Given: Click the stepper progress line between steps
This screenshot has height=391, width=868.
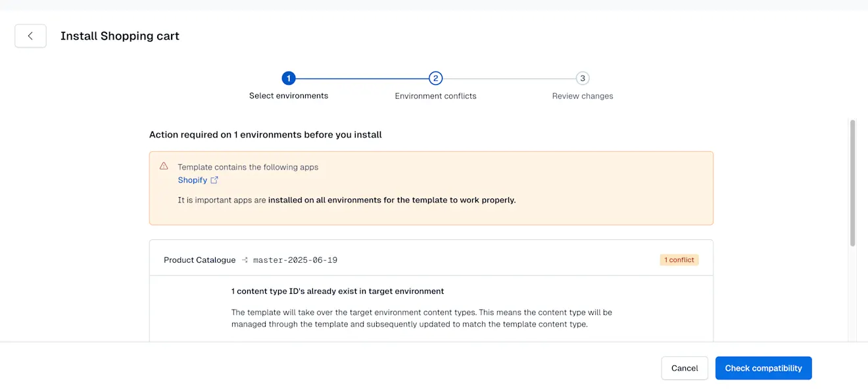Looking at the screenshot, I should pyautogui.click(x=362, y=78).
